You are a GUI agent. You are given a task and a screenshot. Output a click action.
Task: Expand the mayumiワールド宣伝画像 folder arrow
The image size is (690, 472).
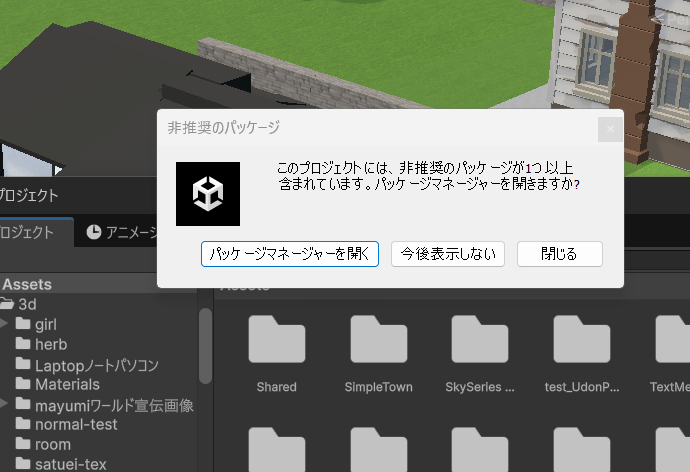click(x=5, y=404)
